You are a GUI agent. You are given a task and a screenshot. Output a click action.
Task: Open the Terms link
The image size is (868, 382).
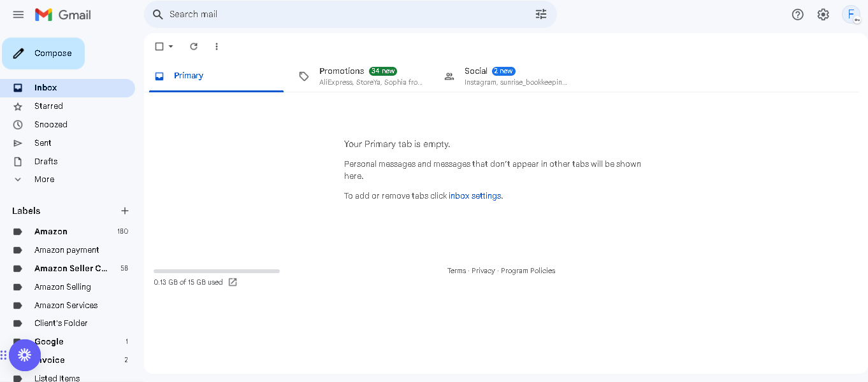pyautogui.click(x=456, y=271)
